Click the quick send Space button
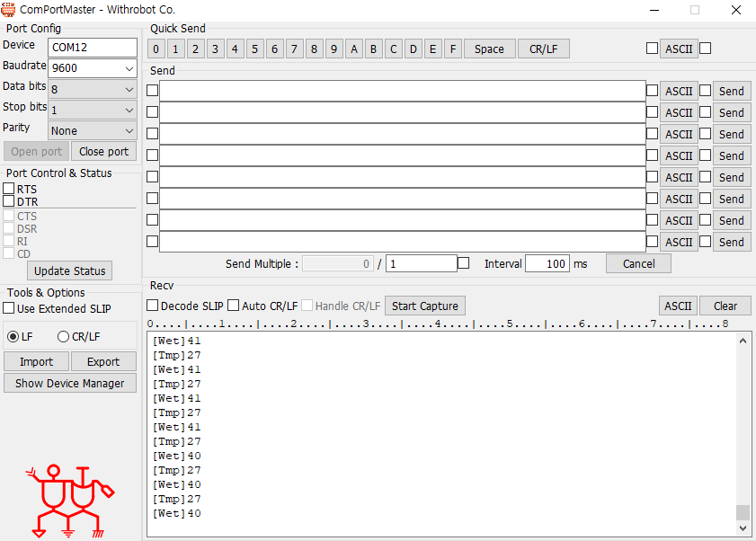 point(489,49)
